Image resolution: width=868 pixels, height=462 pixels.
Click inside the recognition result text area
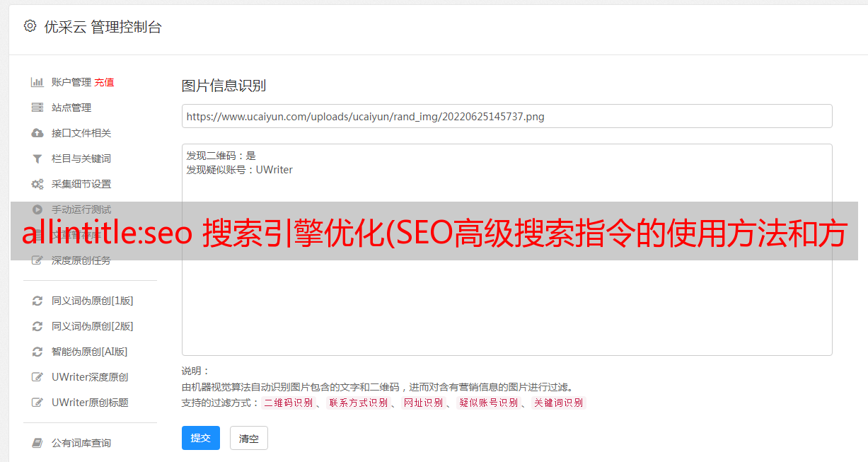click(x=507, y=250)
